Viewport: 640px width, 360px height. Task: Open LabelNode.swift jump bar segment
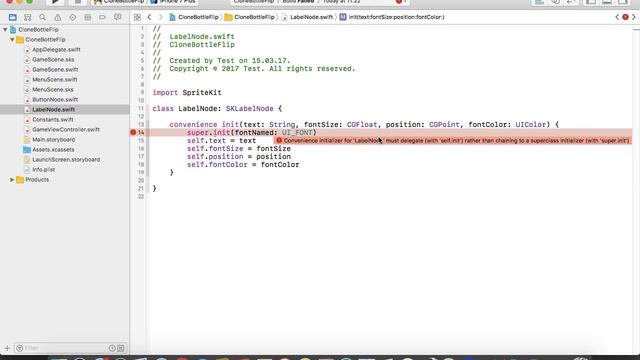point(307,17)
